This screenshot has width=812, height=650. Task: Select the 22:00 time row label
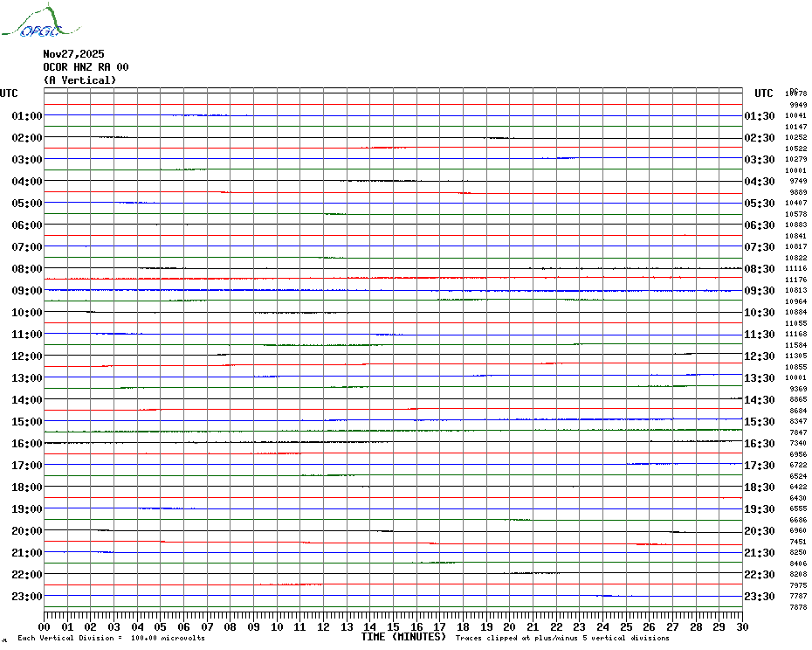click(27, 574)
